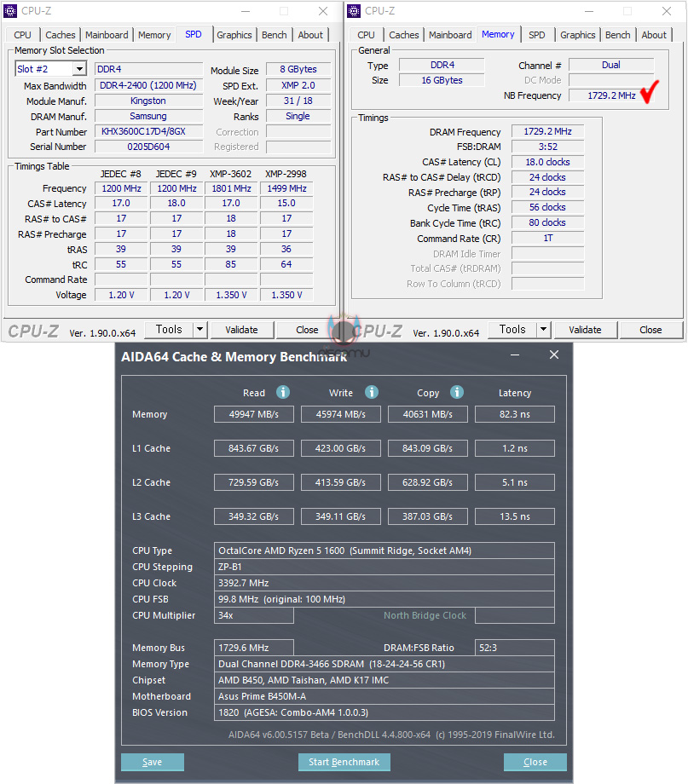The image size is (688, 784).
Task: Open Memory tab in left CPU-Z window
Action: point(154,35)
